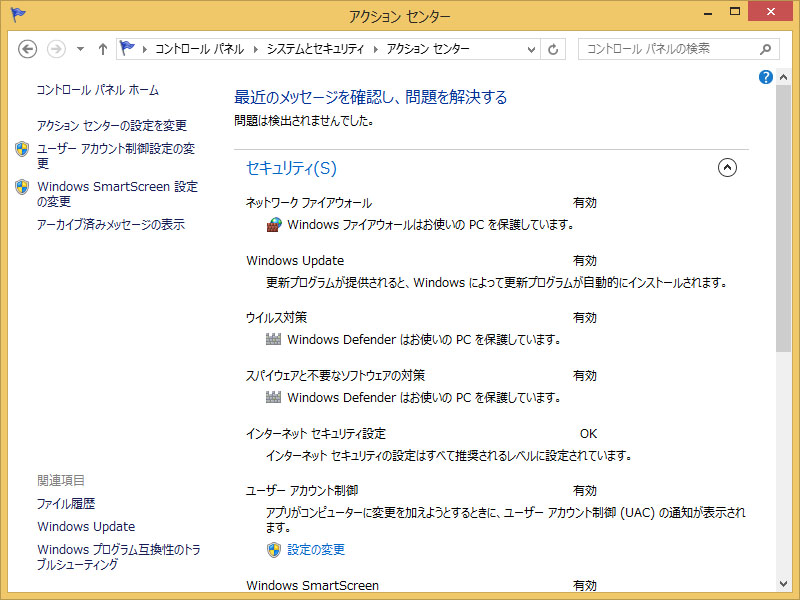Click 有効 status beside ネットワーク ファイアウォール

coord(585,203)
